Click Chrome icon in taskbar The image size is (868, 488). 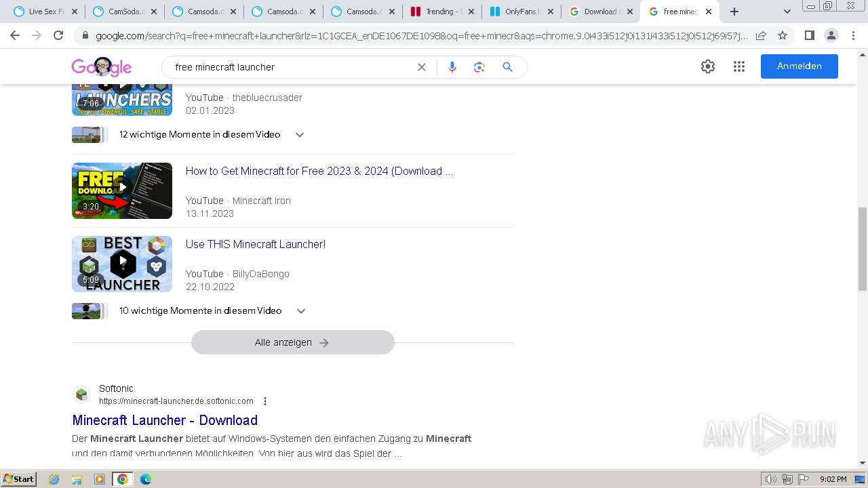123,479
